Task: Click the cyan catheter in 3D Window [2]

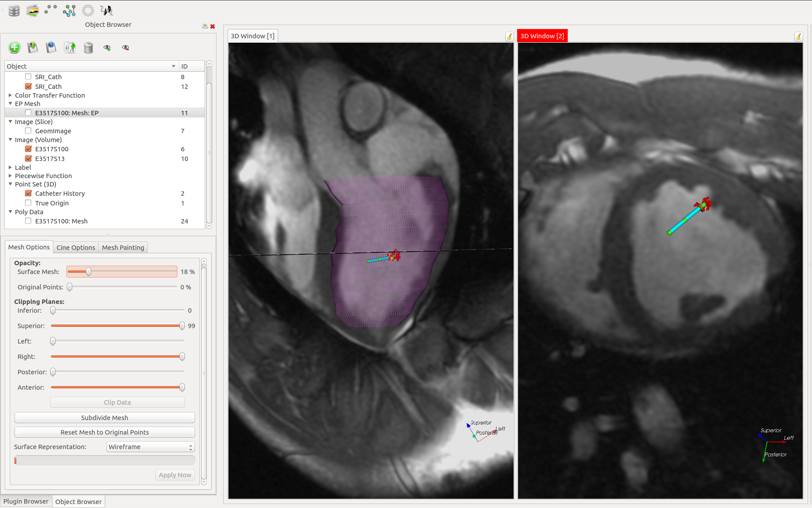Action: (686, 219)
